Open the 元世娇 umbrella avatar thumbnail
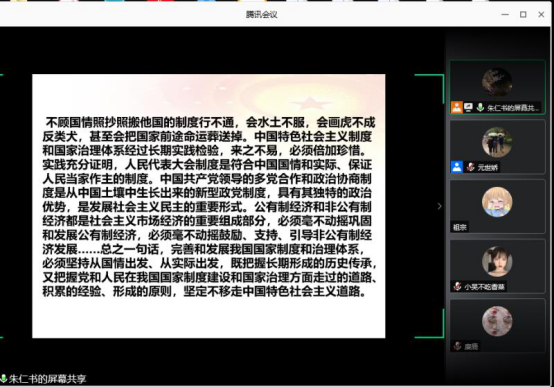554x387 pixels. [497, 142]
